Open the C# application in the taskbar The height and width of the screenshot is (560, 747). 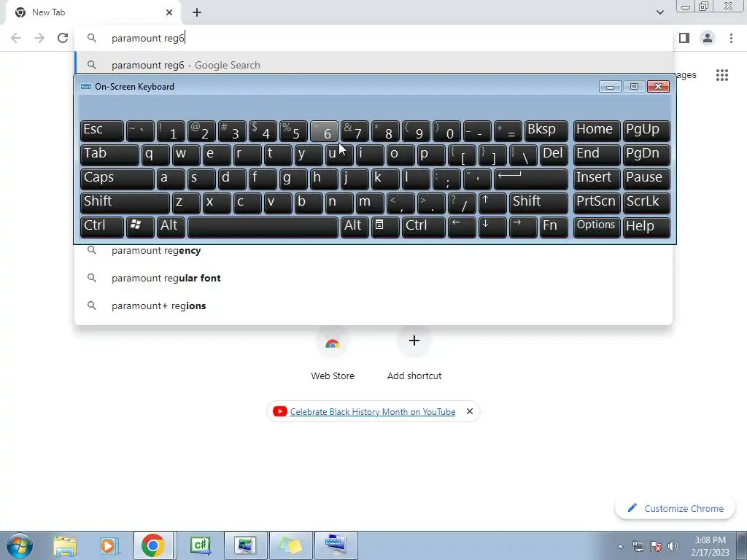(201, 545)
